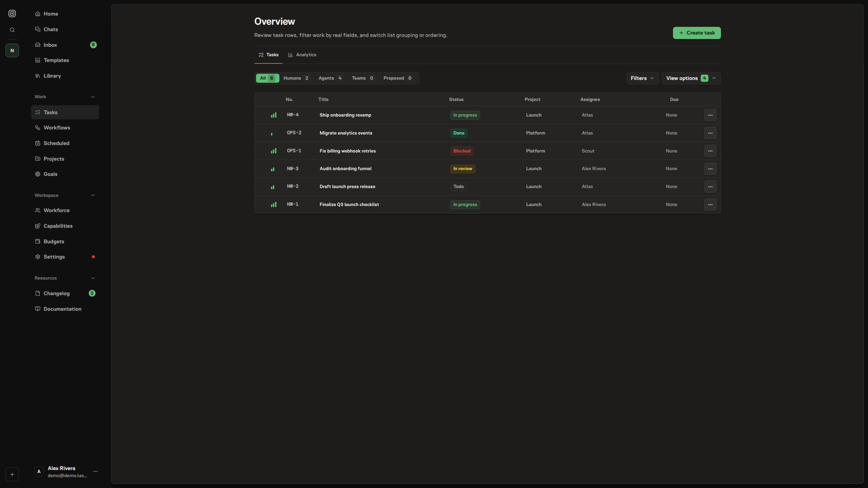Click priority bars icon of OPS-1

pos(274,151)
